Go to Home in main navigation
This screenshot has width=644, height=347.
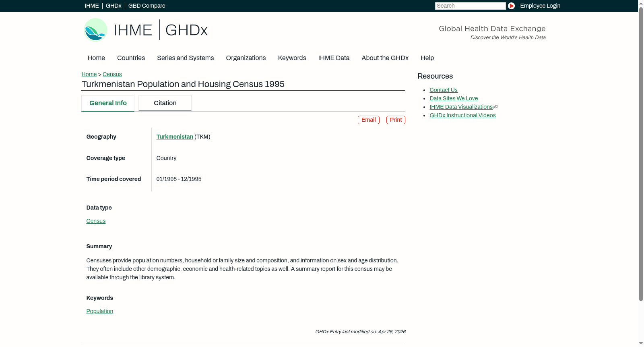click(x=96, y=58)
